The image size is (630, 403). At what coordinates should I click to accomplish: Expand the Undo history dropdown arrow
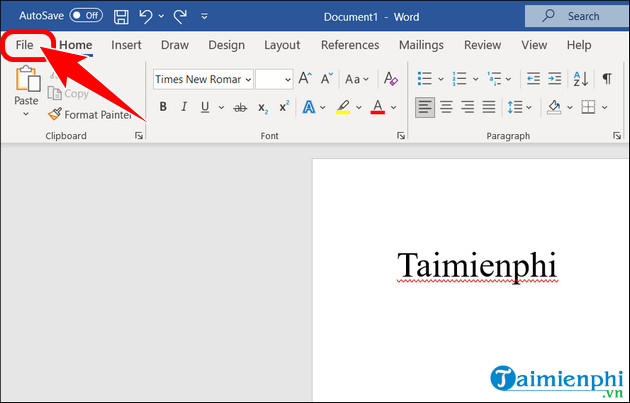coord(161,16)
